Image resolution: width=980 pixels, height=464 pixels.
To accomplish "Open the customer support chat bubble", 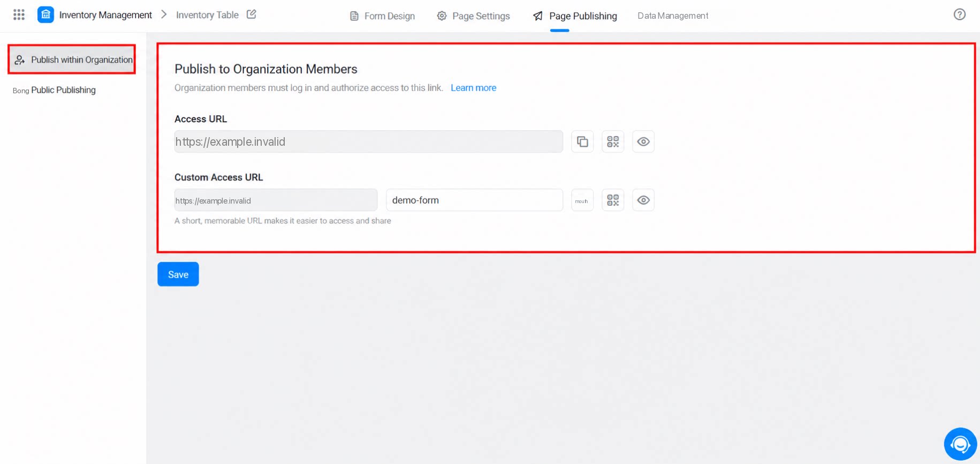I will pos(960,444).
